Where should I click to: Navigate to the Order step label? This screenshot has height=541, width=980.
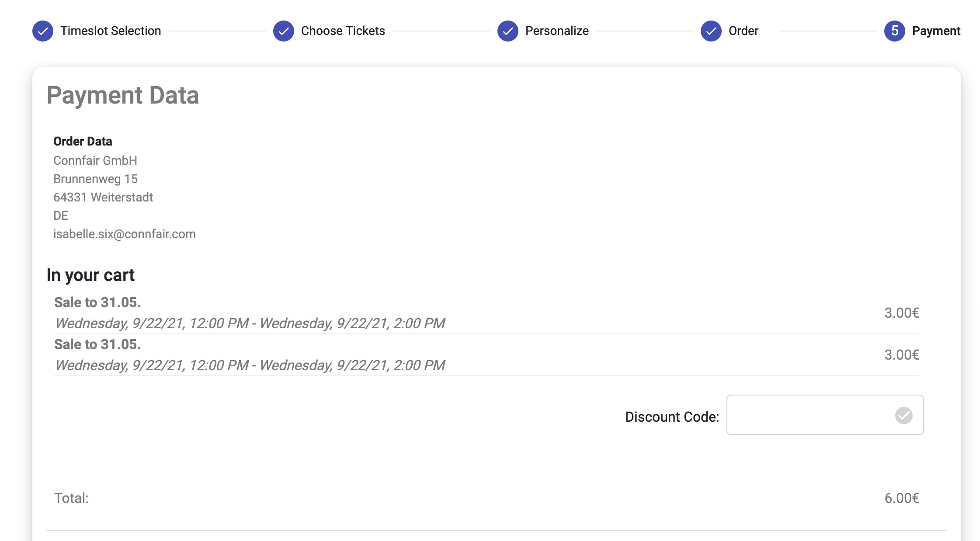(x=743, y=31)
